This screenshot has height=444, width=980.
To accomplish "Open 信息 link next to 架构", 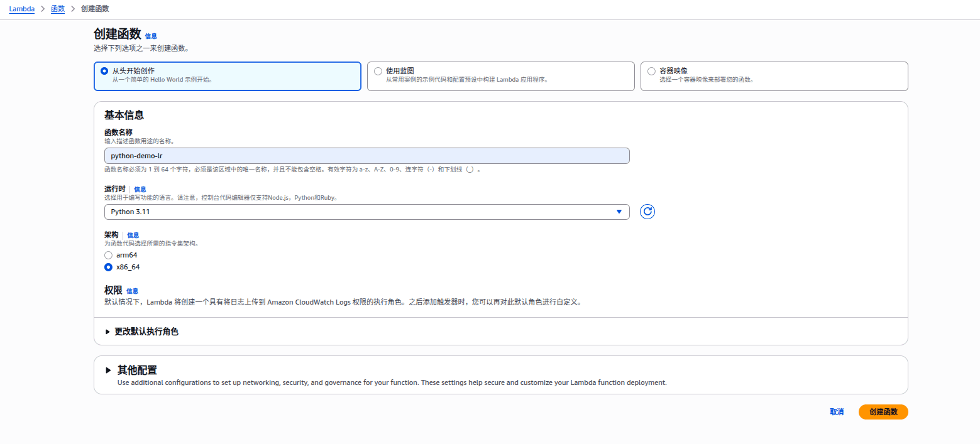I will [133, 235].
